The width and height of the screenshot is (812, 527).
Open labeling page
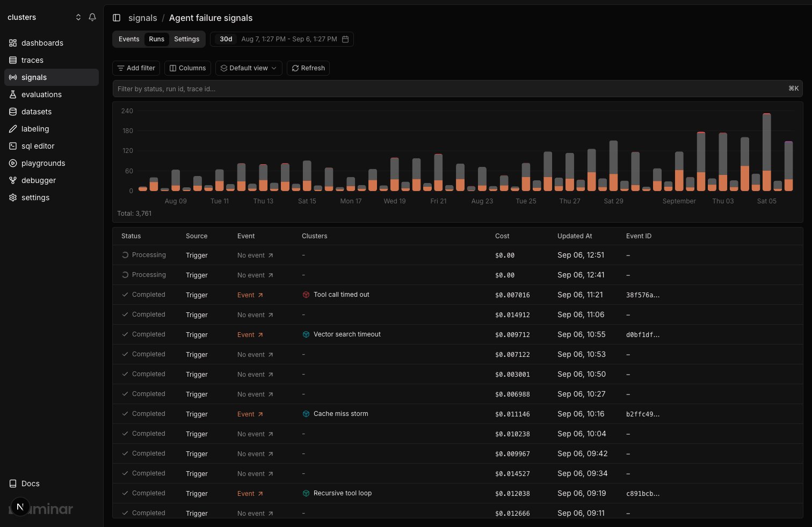[x=52, y=129]
